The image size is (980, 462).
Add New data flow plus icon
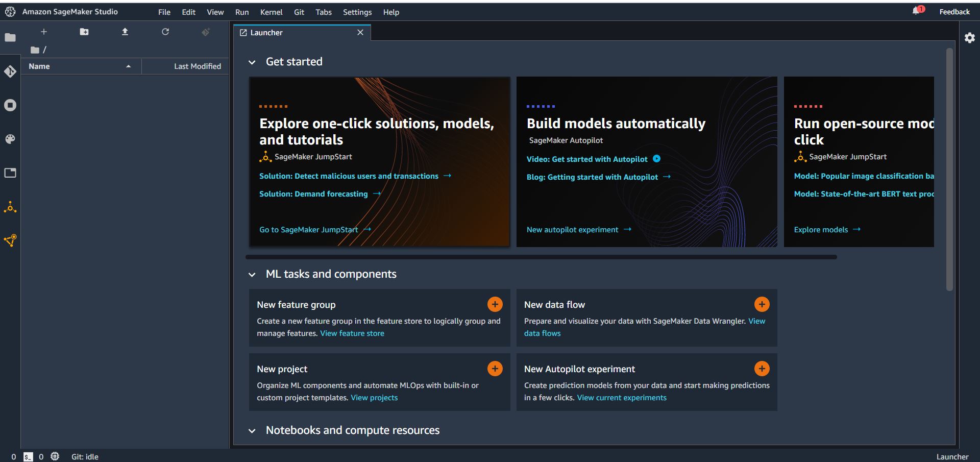(x=762, y=304)
